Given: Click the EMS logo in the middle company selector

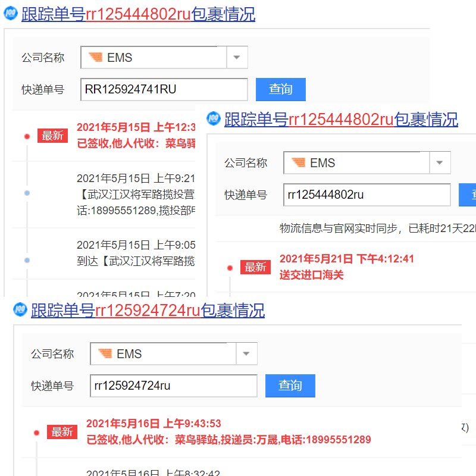Looking at the screenshot, I should (298, 163).
